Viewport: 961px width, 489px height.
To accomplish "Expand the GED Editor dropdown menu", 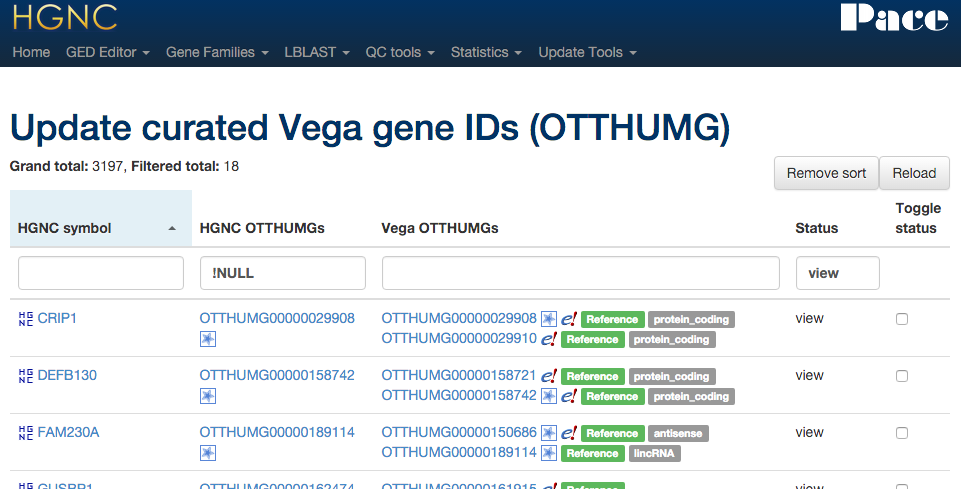I will [107, 52].
